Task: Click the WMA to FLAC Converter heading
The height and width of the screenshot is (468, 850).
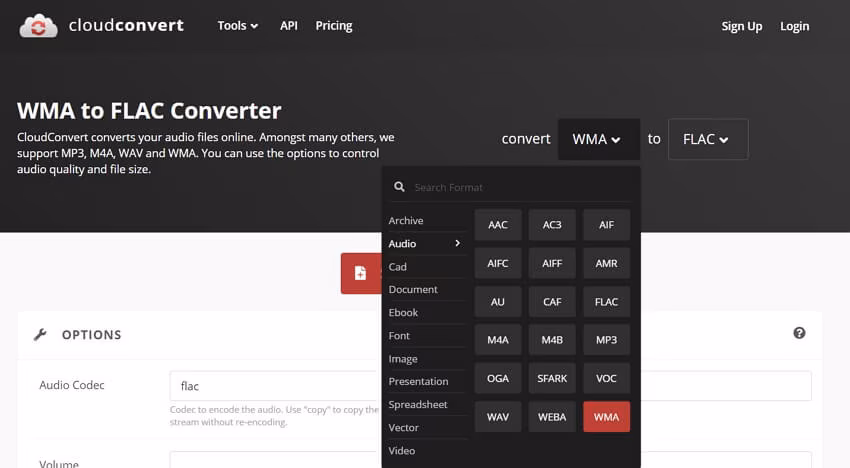Action: (149, 111)
